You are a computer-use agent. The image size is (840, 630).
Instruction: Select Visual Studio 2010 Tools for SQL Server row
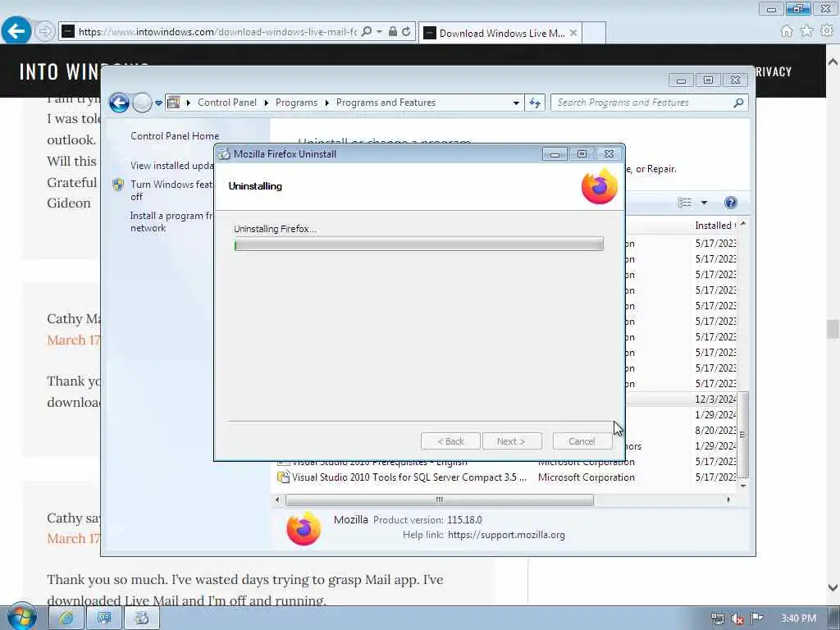tap(506, 477)
